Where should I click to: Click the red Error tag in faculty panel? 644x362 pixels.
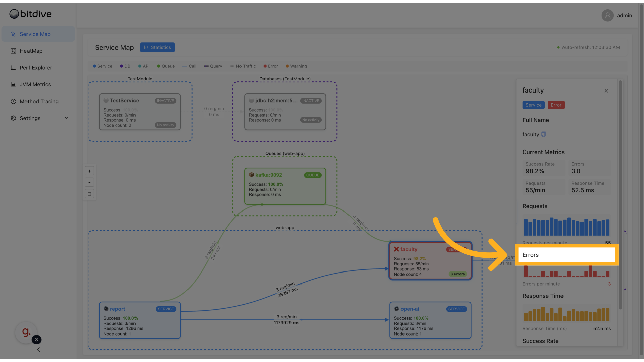pos(556,105)
